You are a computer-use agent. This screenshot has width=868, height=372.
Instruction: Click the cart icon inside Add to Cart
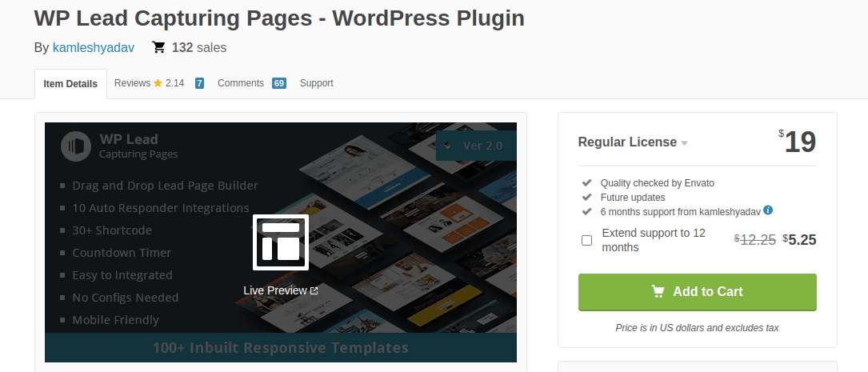(x=658, y=291)
